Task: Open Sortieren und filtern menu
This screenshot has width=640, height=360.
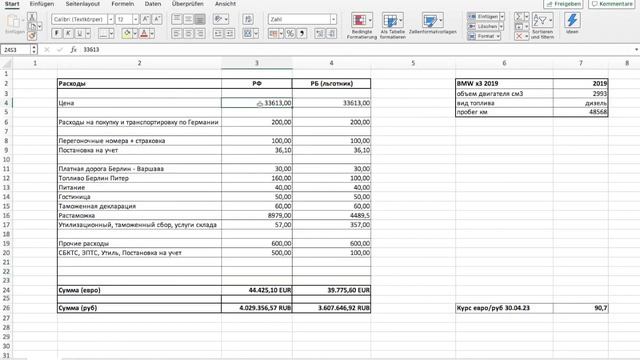Action: [x=542, y=26]
